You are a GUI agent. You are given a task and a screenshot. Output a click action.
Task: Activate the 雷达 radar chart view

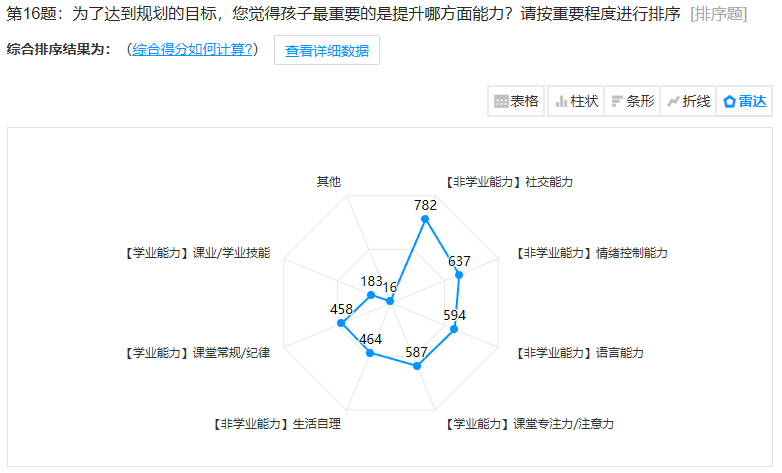744,101
